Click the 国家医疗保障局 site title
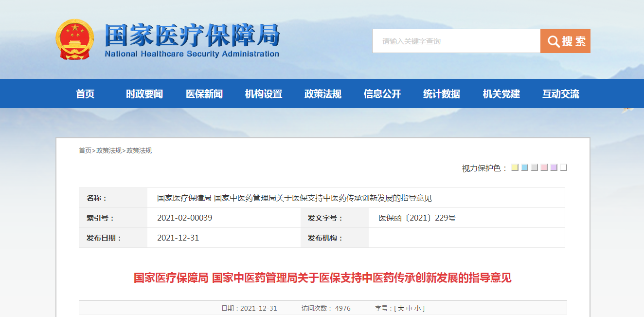This screenshot has height=317, width=644. pos(193,35)
